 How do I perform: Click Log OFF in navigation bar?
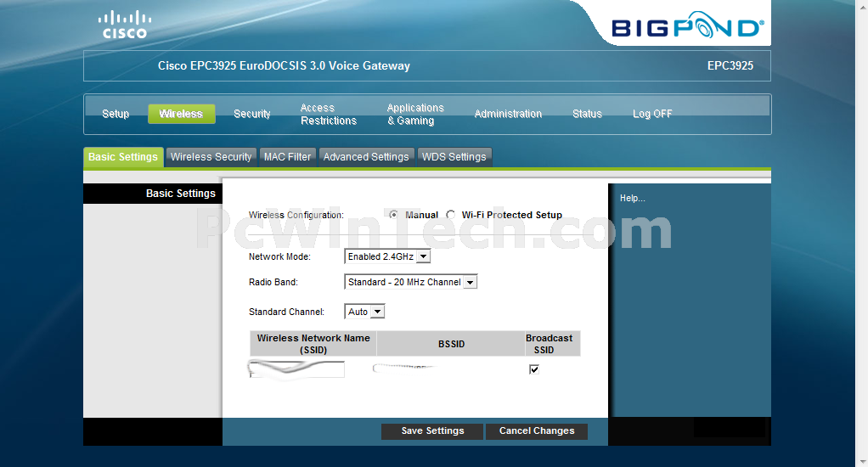pos(652,114)
